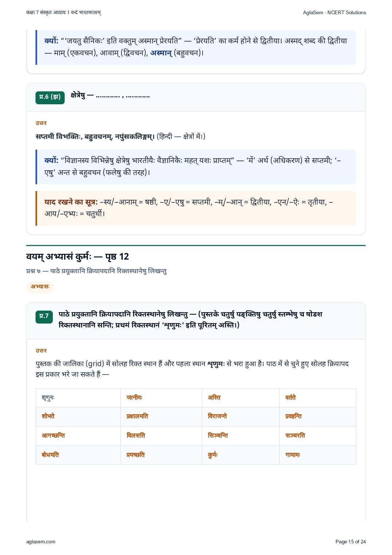Select the table cell जानीमः

tap(161, 398)
